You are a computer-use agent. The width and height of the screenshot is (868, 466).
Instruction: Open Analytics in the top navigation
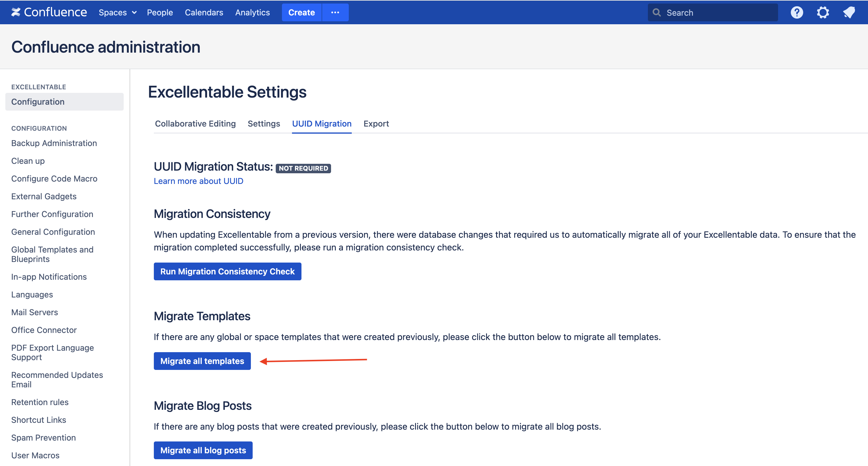252,12
